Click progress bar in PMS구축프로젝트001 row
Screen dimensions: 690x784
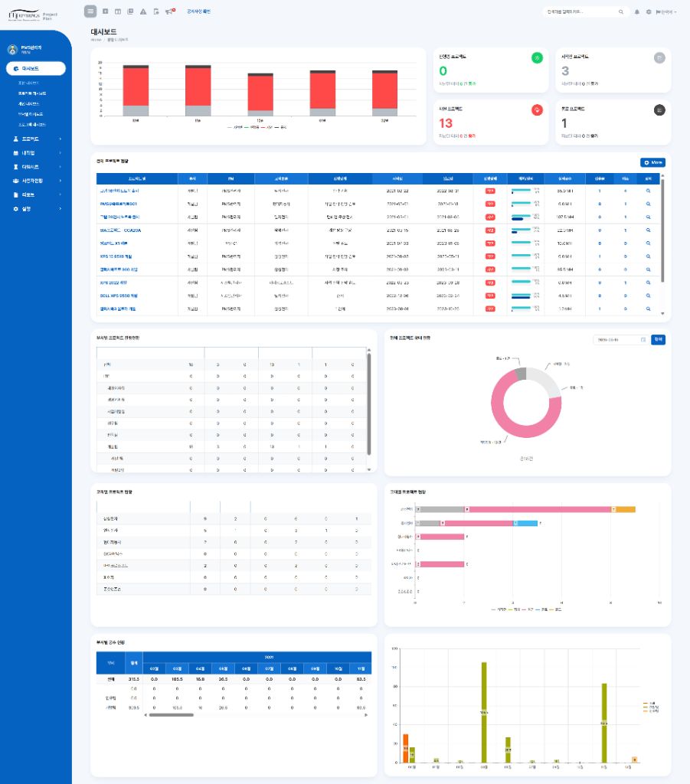[x=521, y=204]
